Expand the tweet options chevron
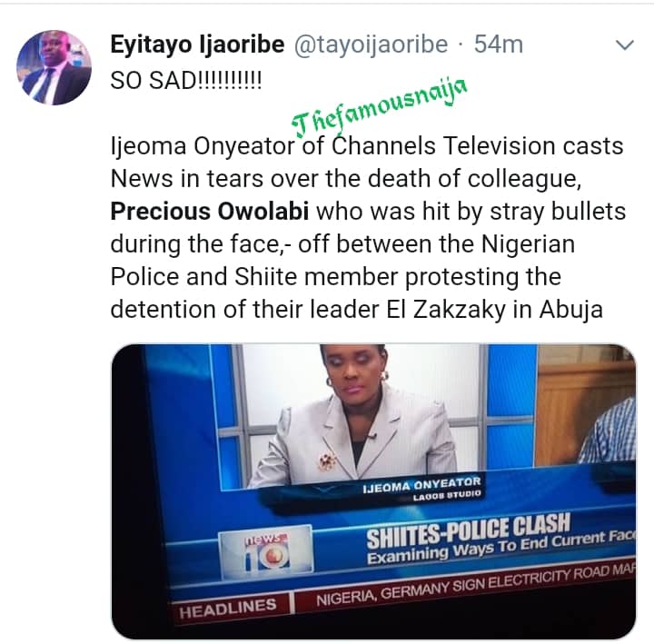This screenshot has height=644, width=654. pos(625,45)
